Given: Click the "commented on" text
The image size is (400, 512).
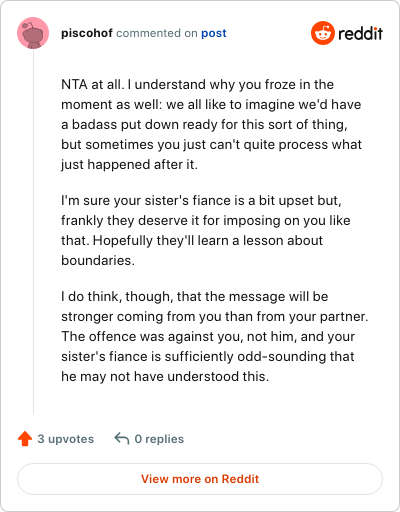Looking at the screenshot, I should 157,33.
